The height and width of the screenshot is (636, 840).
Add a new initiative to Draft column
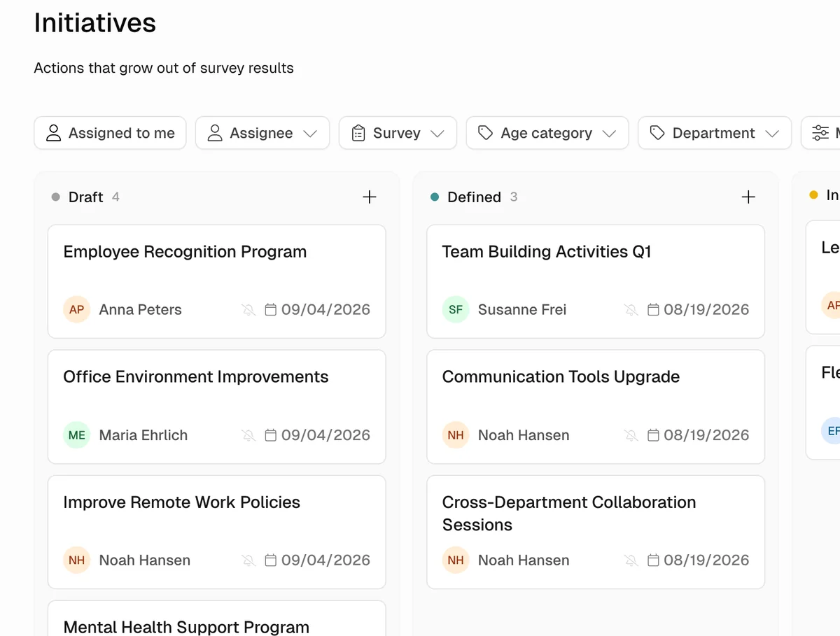[370, 197]
